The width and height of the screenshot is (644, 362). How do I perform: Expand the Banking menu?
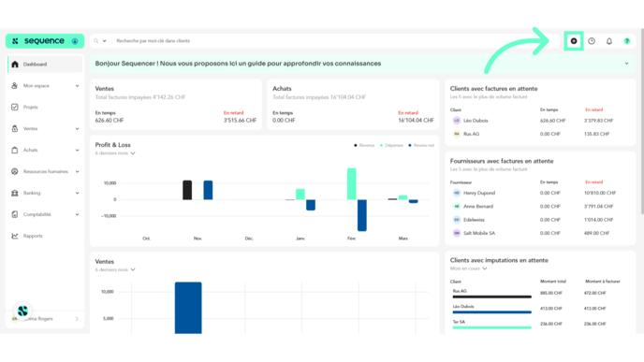[45, 193]
